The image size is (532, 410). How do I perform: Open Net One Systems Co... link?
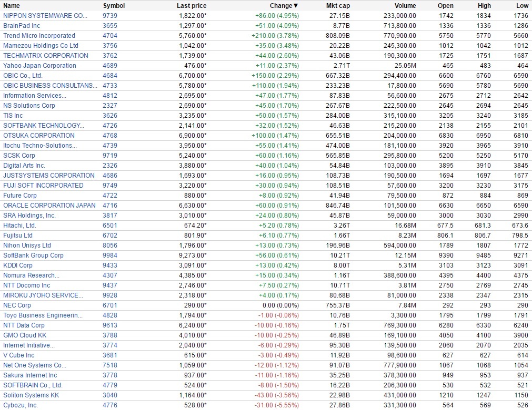coord(35,366)
